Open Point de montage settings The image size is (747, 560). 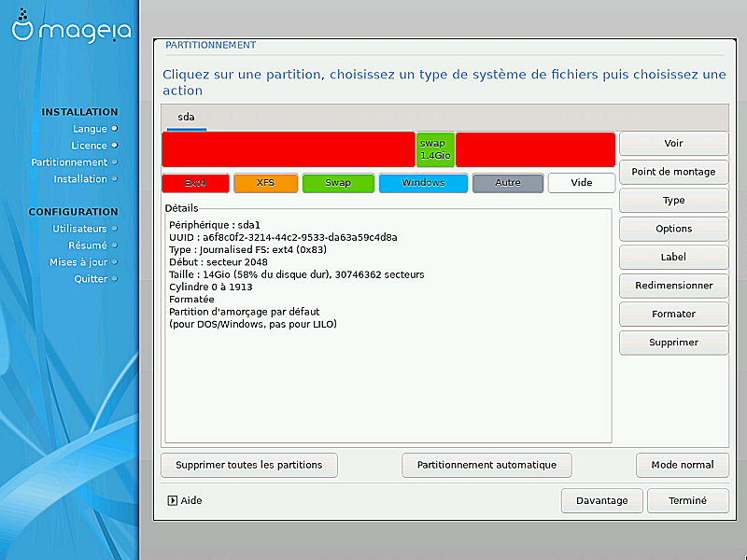pos(673,172)
